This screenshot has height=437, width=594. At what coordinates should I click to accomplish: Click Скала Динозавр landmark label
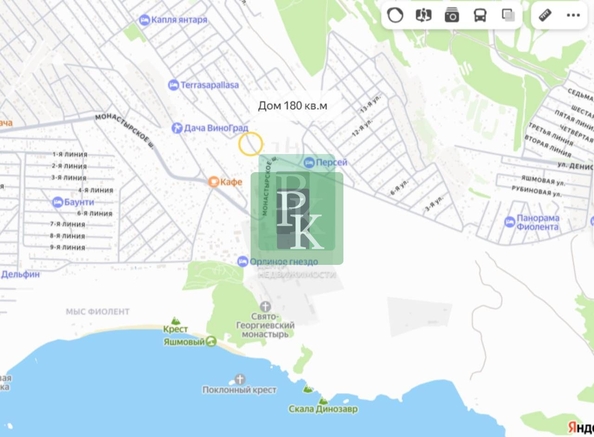323,409
